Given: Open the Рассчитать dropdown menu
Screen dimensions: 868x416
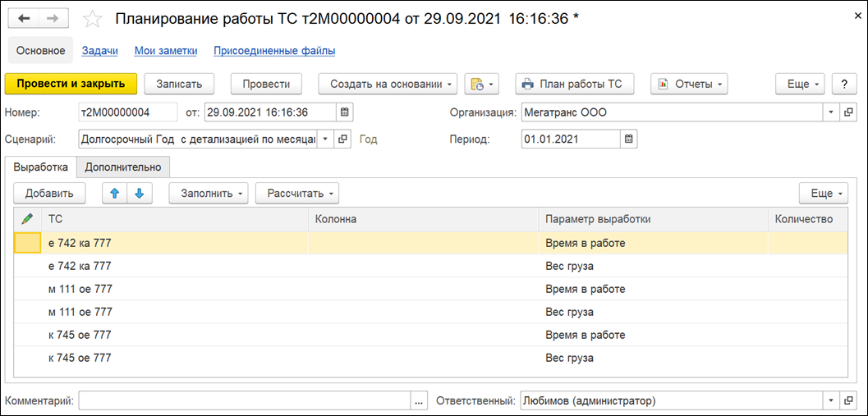Looking at the screenshot, I should click(x=296, y=194).
